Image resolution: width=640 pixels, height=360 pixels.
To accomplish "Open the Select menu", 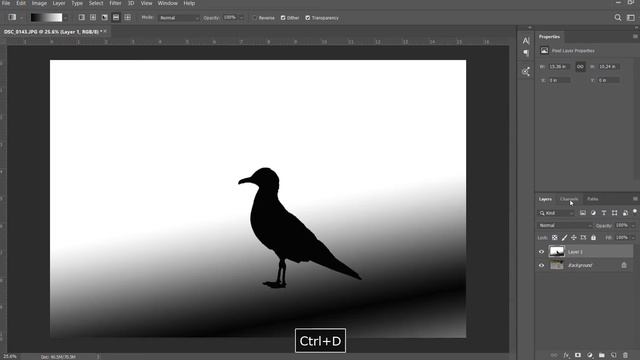I will pyautogui.click(x=96, y=3).
